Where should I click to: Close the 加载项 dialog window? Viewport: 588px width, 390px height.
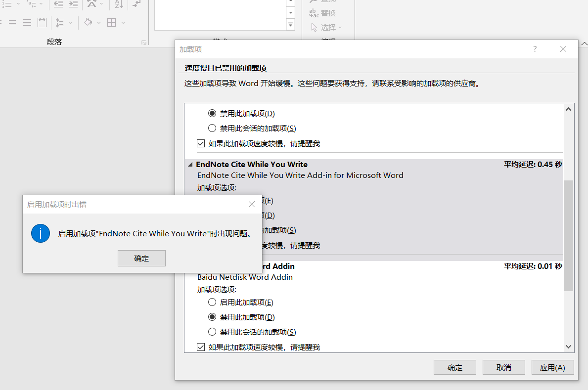click(x=563, y=49)
